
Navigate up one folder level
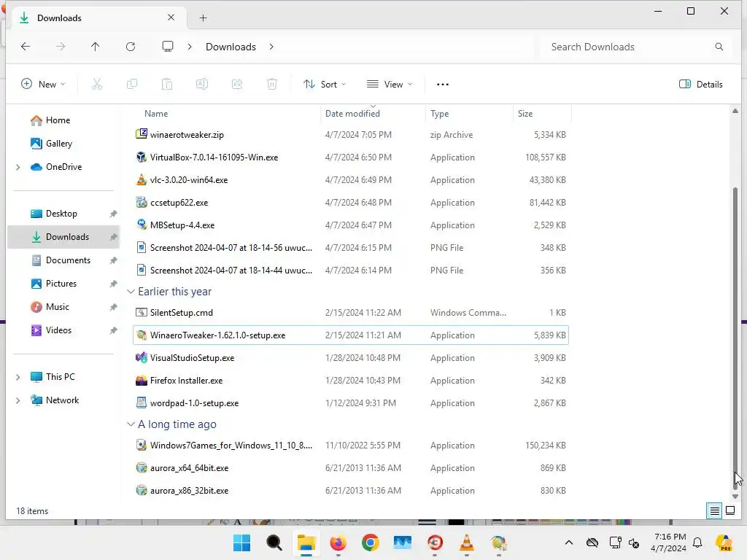[96, 46]
